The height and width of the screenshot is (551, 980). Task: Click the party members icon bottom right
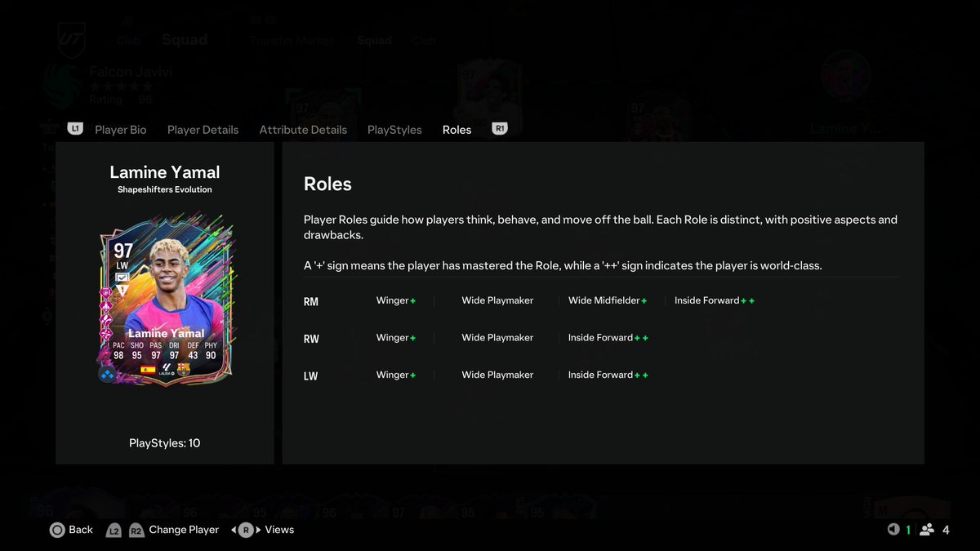tap(927, 530)
